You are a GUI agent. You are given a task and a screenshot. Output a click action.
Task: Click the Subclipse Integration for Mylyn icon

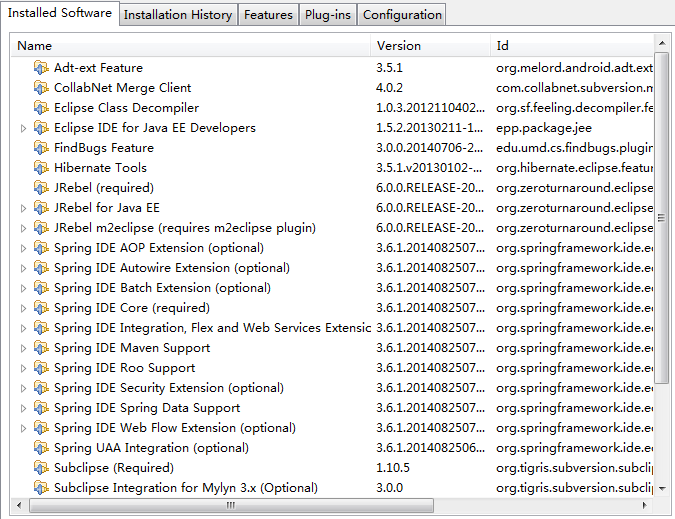41,488
